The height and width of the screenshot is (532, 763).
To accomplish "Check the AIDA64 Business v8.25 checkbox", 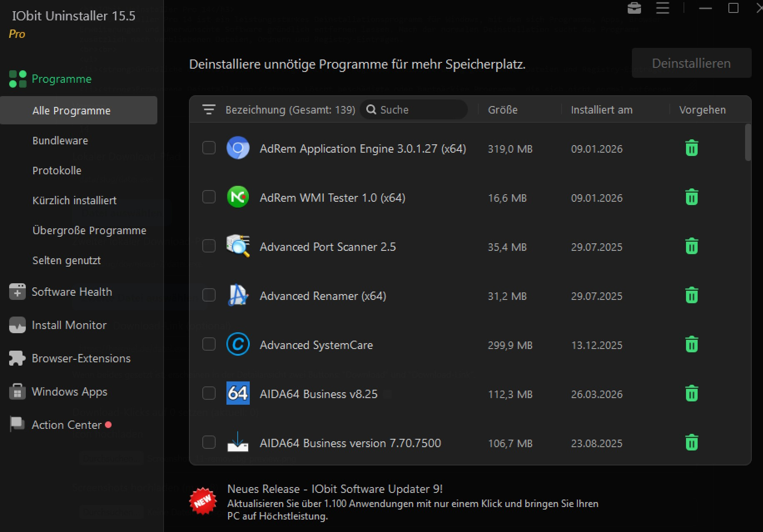I will 209,393.
